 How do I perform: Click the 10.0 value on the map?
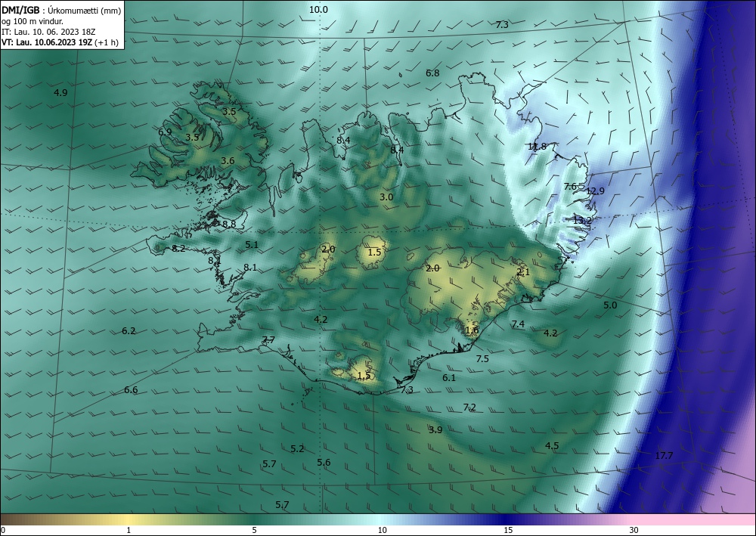(318, 10)
